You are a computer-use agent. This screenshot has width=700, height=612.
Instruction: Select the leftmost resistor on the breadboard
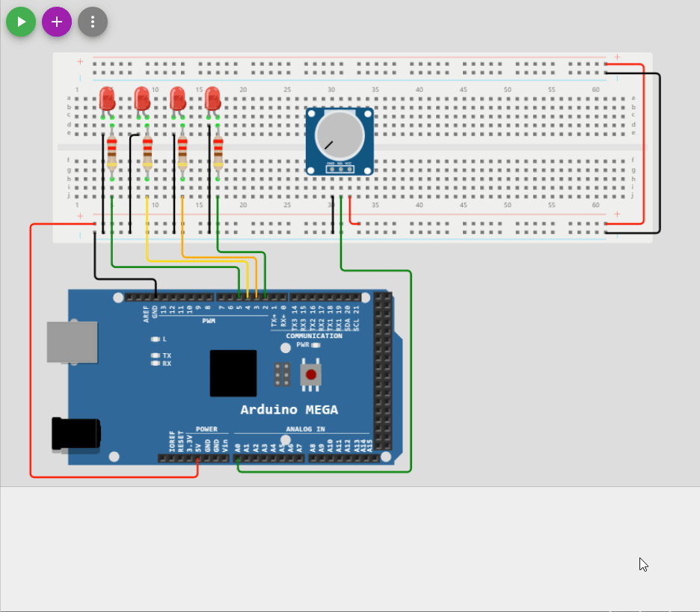[112, 153]
